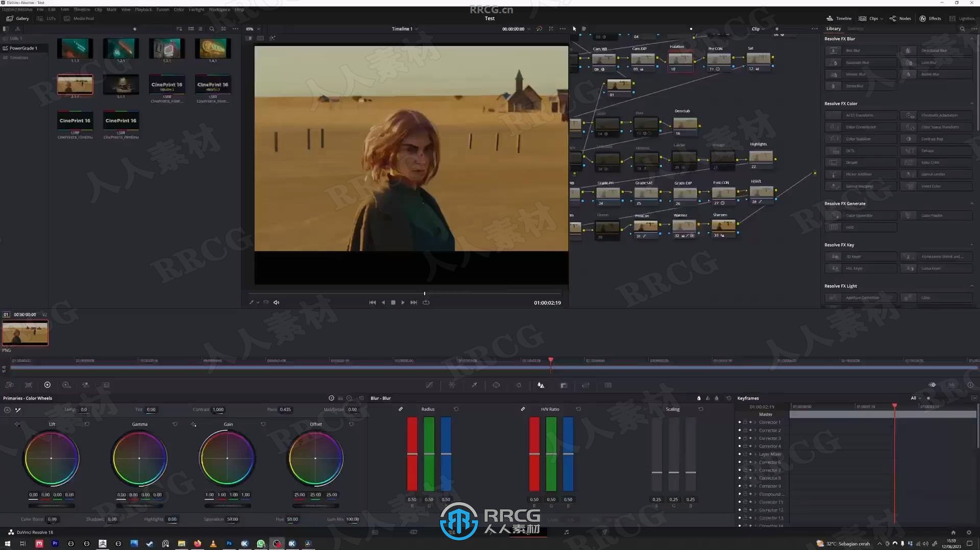Open the Sizing palette

pyautogui.click(x=585, y=385)
